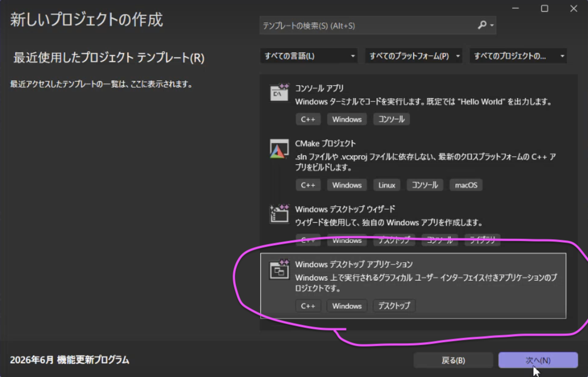Viewport: 588px width, 377px height.
Task: Close the new project dialog
Action: click(574, 8)
